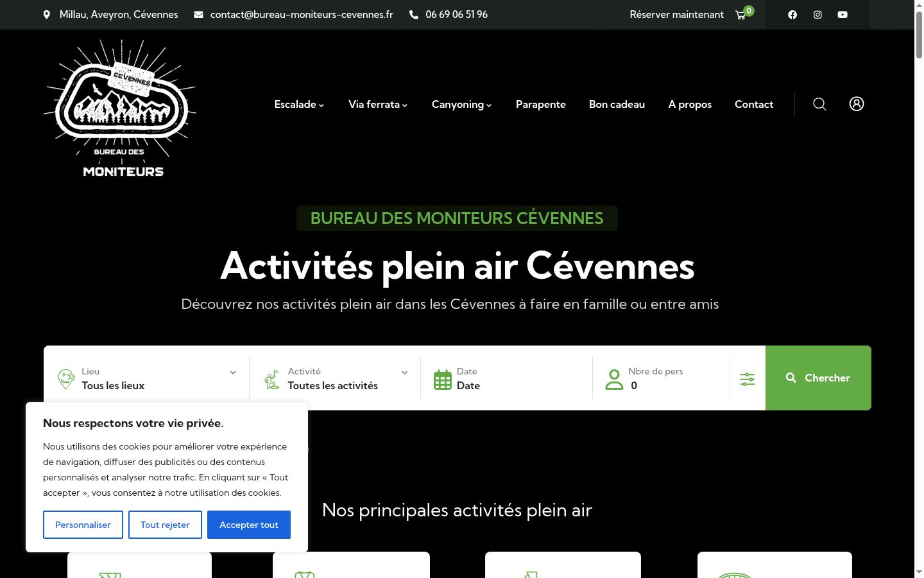The width and height of the screenshot is (924, 578).
Task: Click the phone icon in top bar
Action: (x=414, y=15)
